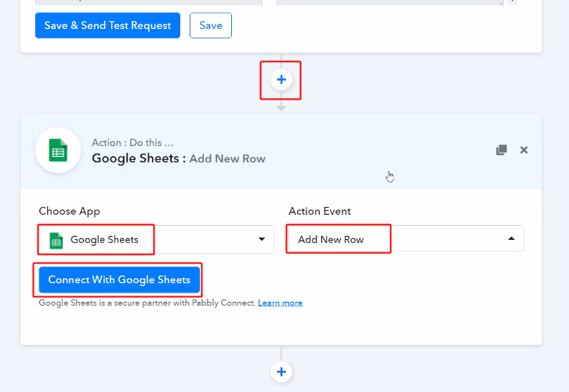Image resolution: width=569 pixels, height=392 pixels.
Task: Click the outlined Save button
Action: coord(211,25)
